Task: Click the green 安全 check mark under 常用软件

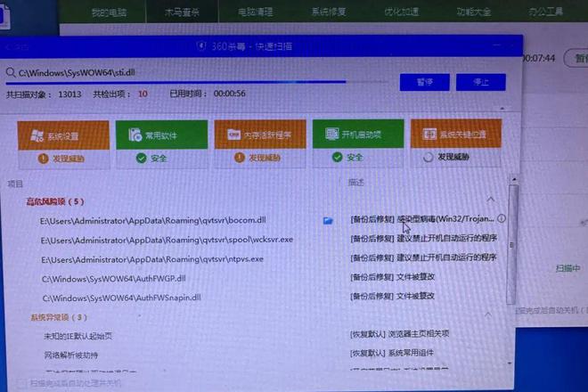Action: pyautogui.click(x=142, y=159)
